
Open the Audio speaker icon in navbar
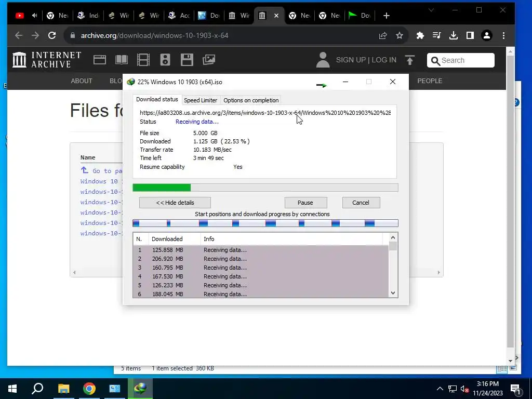click(x=165, y=60)
